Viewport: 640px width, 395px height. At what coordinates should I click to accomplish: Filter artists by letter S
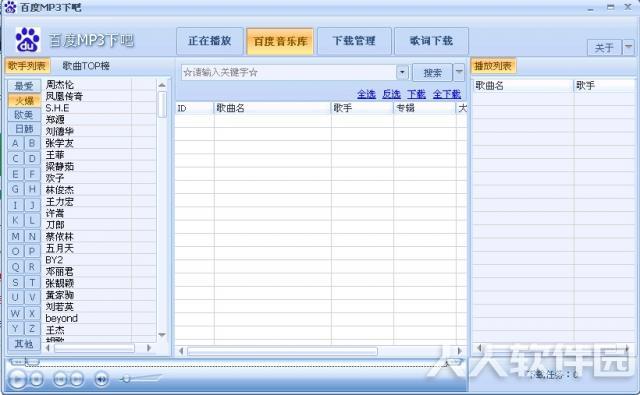[x=15, y=282]
